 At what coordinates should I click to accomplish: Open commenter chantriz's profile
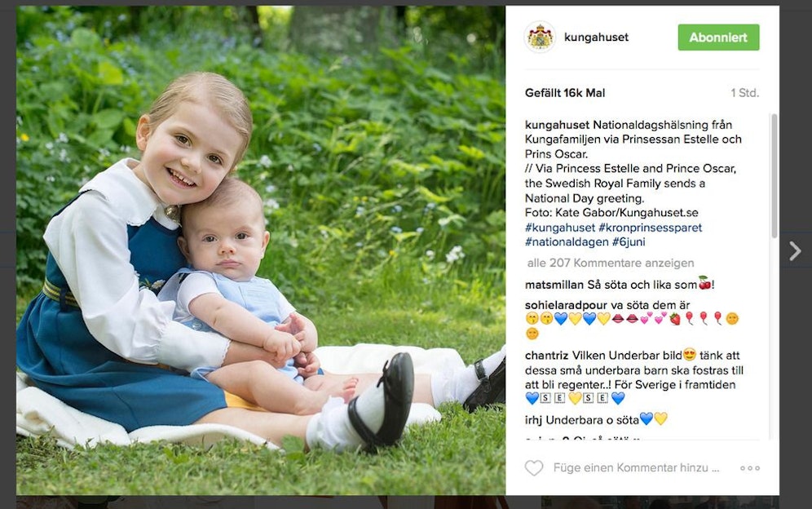[546, 356]
